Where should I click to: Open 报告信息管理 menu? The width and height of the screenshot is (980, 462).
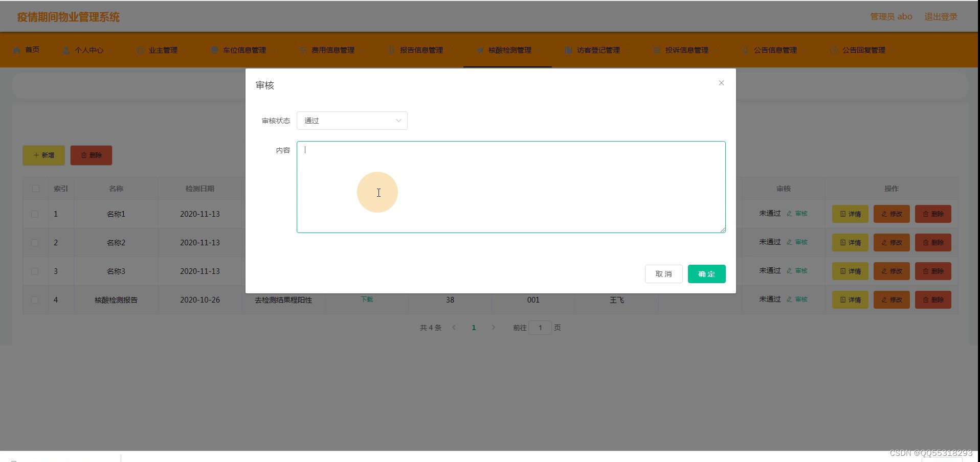click(x=421, y=50)
